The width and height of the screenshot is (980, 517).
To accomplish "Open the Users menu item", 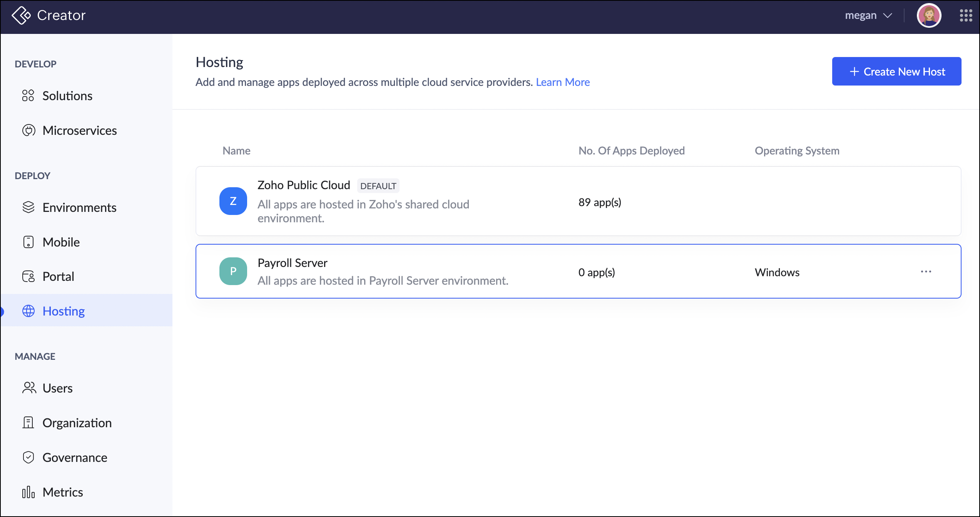I will (57, 388).
